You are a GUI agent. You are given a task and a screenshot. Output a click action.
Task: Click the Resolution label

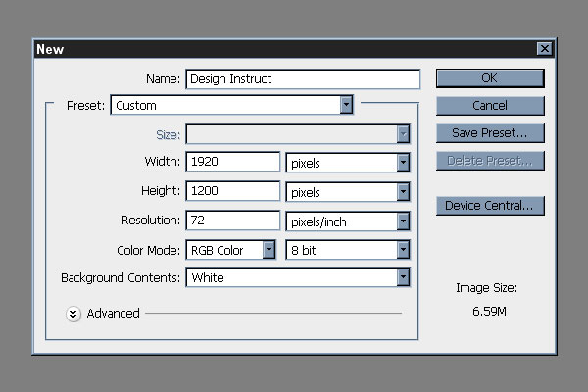151,220
